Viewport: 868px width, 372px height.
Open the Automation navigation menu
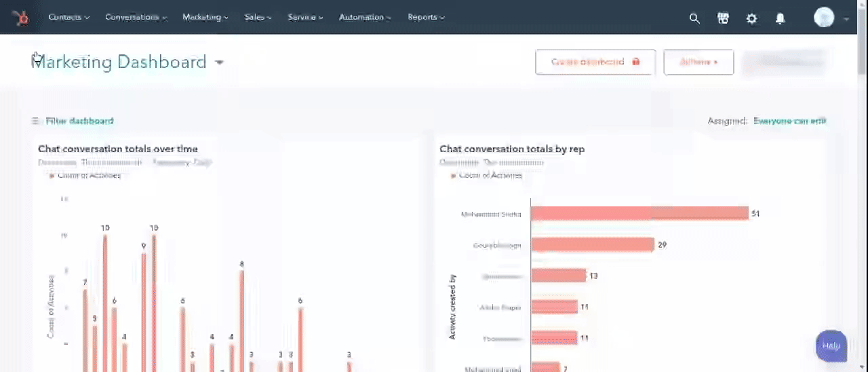pyautogui.click(x=365, y=17)
